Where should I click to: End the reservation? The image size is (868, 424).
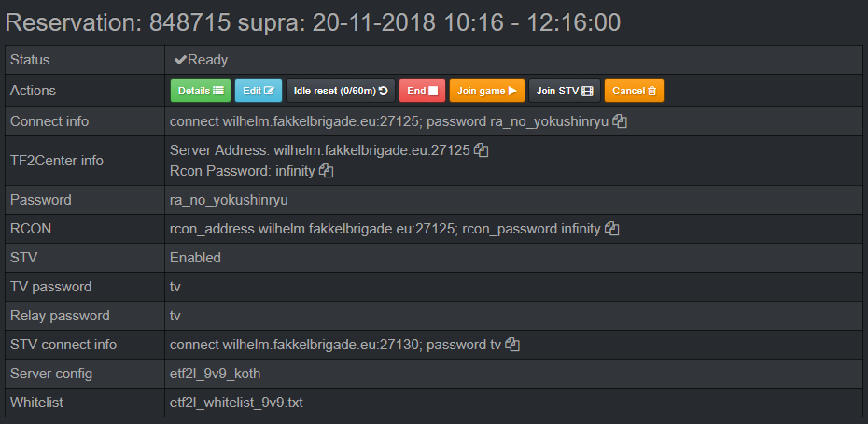422,91
